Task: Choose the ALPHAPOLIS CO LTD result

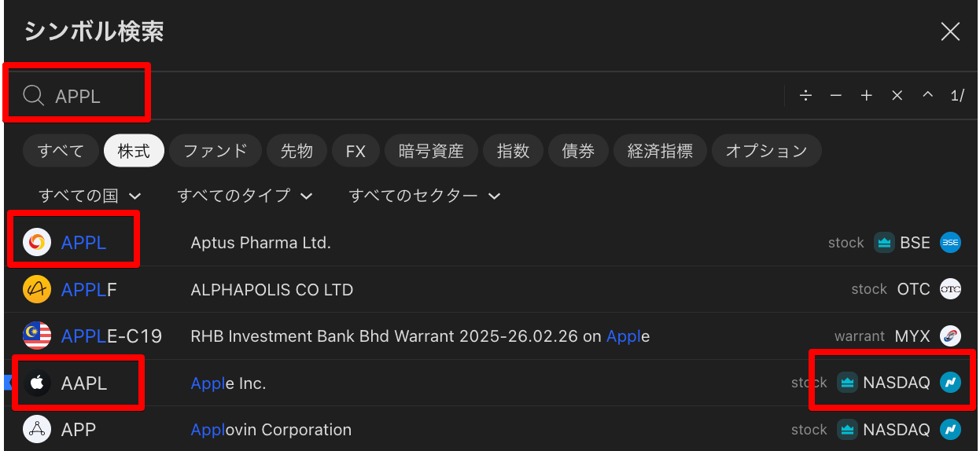Action: pyautogui.click(x=271, y=290)
